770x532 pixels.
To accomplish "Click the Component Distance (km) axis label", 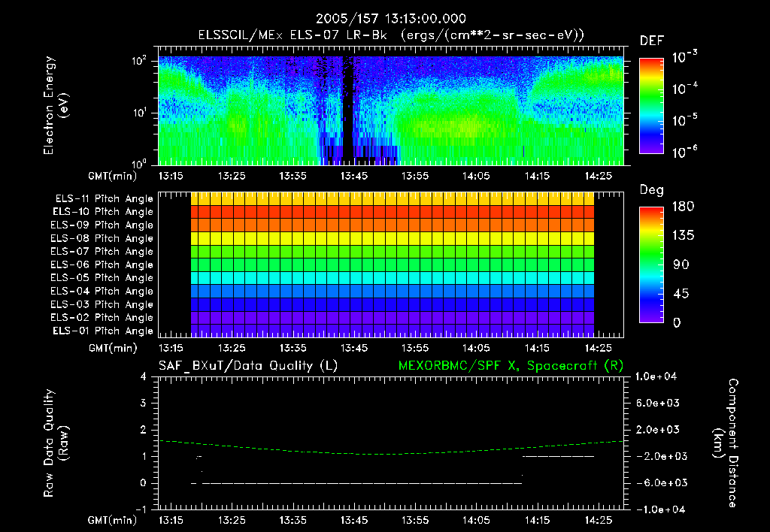I will (x=725, y=443).
